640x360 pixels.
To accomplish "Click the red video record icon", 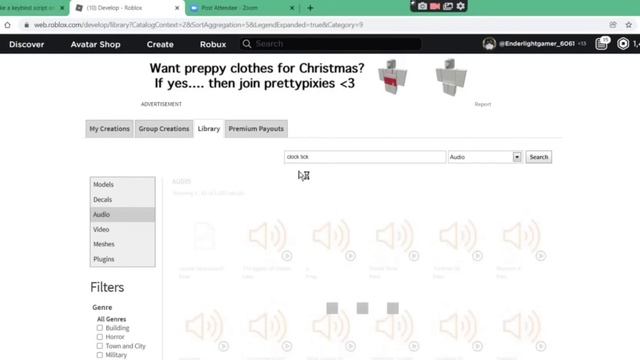I will click(x=435, y=6).
